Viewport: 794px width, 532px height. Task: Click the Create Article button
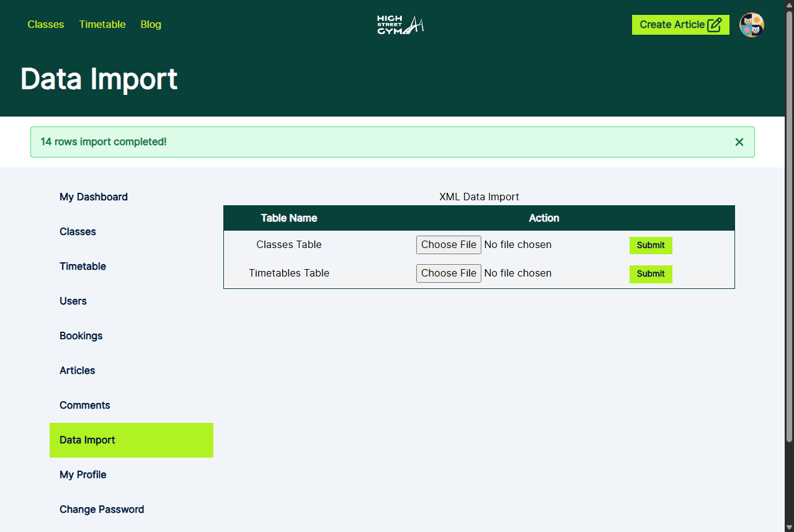680,25
